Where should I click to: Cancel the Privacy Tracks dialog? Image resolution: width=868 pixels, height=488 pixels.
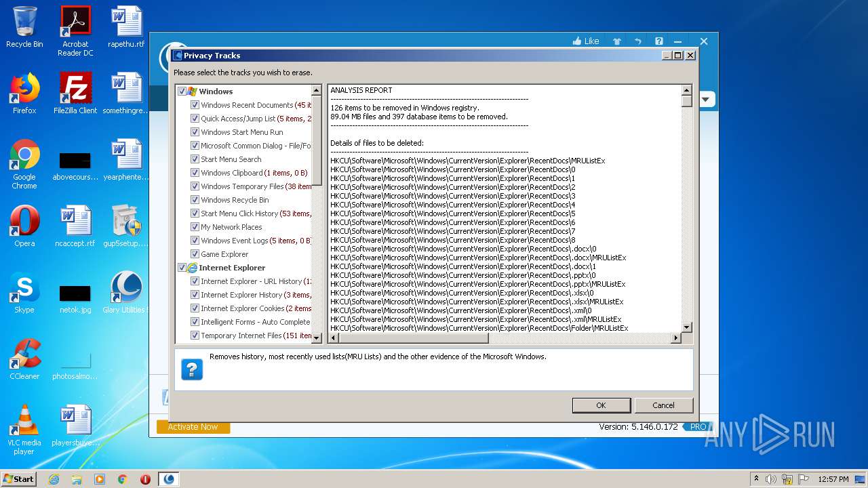pos(663,405)
